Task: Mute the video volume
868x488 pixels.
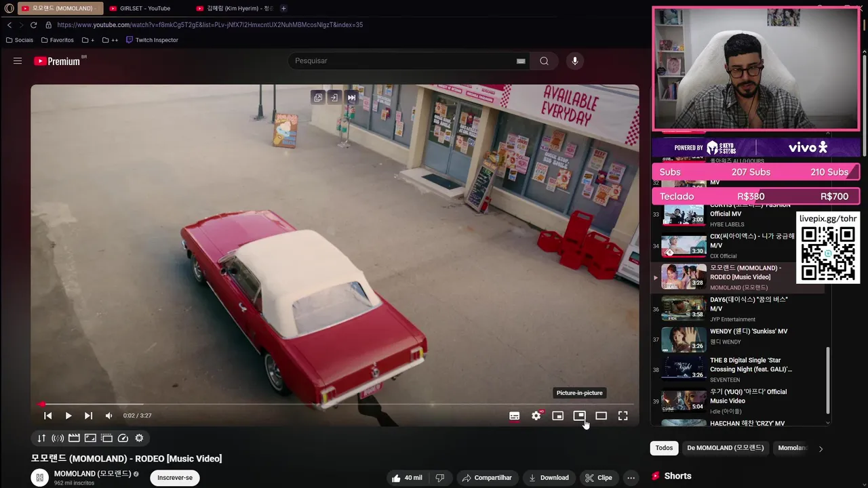Action: point(108,415)
